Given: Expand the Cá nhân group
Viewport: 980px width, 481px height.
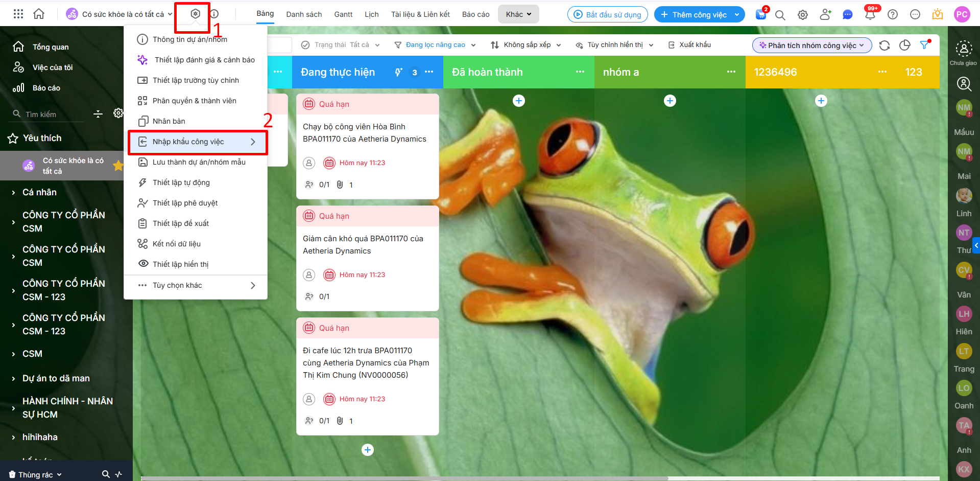Looking at the screenshot, I should click(13, 193).
